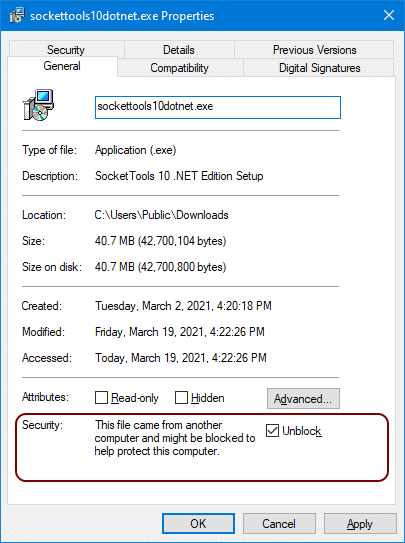The image size is (405, 543).
Task: Open the Compatibility tab
Action: coord(180,68)
